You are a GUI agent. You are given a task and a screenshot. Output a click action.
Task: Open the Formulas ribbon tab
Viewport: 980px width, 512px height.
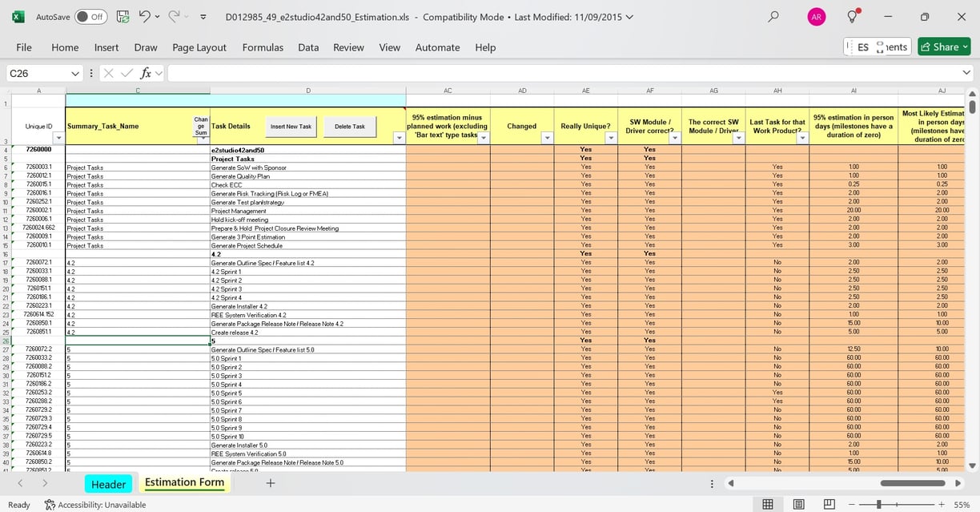coord(263,47)
